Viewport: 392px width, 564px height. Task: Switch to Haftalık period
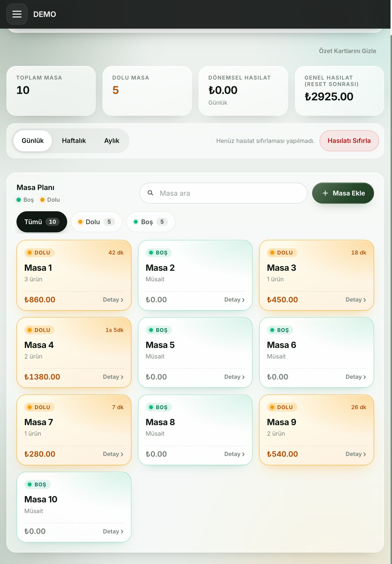74,141
